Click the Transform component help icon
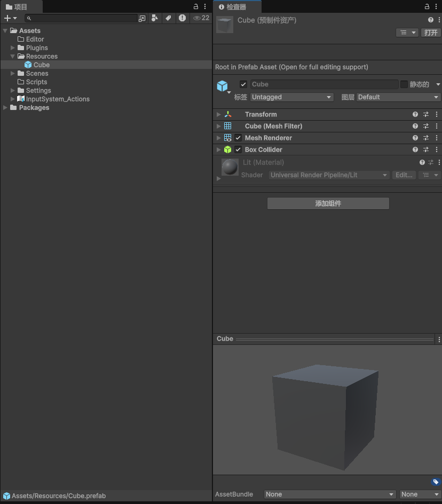442x504 pixels. [415, 114]
